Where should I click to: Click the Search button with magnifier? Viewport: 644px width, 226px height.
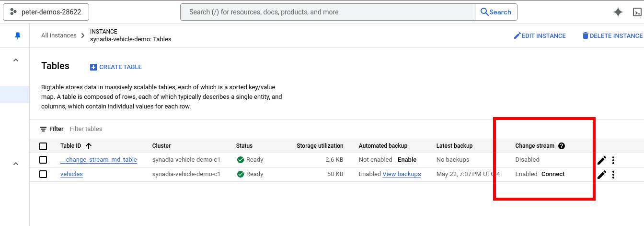[x=496, y=12]
